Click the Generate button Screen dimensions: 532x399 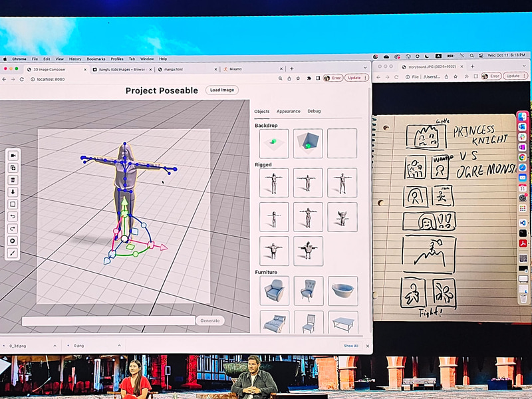tap(210, 321)
